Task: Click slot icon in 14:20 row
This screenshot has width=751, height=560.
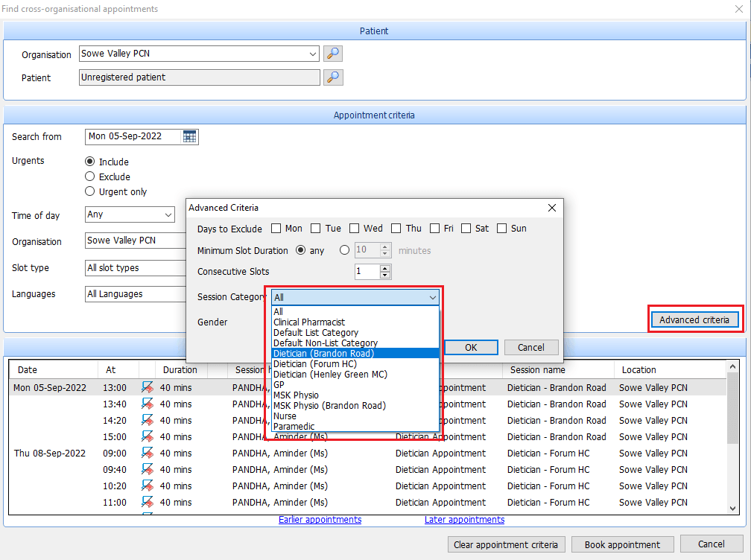Action: tap(148, 420)
